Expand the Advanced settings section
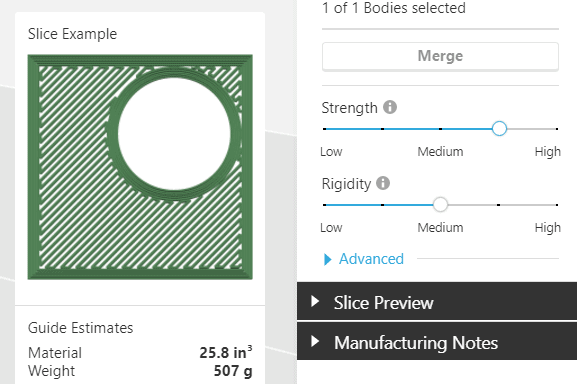This screenshot has height=384, width=577. coord(364,259)
